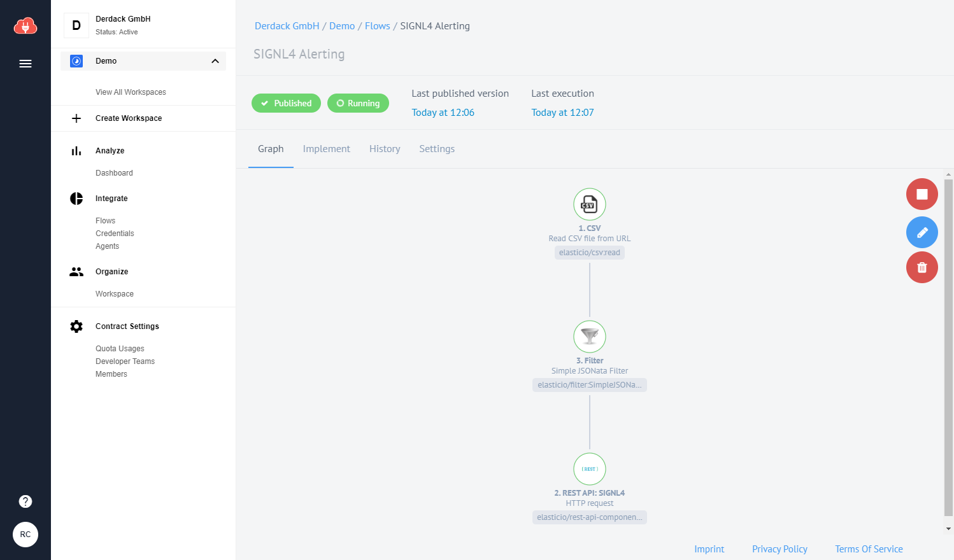Open Derdack GmbH breadcrumb link
Viewport: 954px width, 560px height.
287,26
